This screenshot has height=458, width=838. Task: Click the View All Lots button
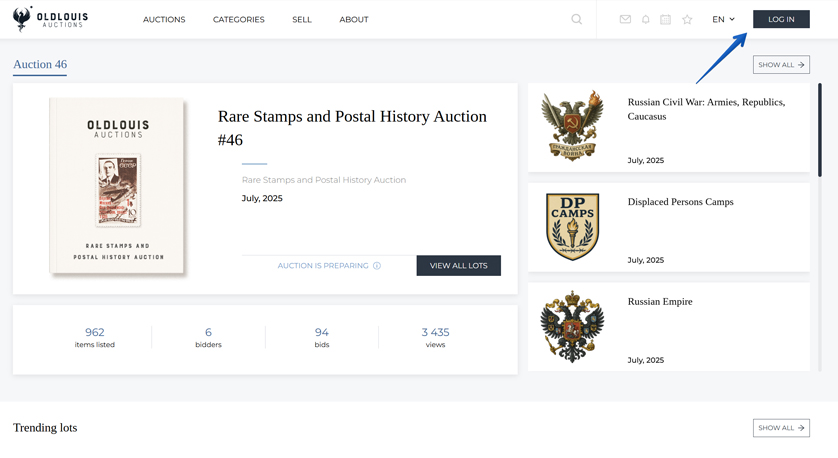click(458, 265)
